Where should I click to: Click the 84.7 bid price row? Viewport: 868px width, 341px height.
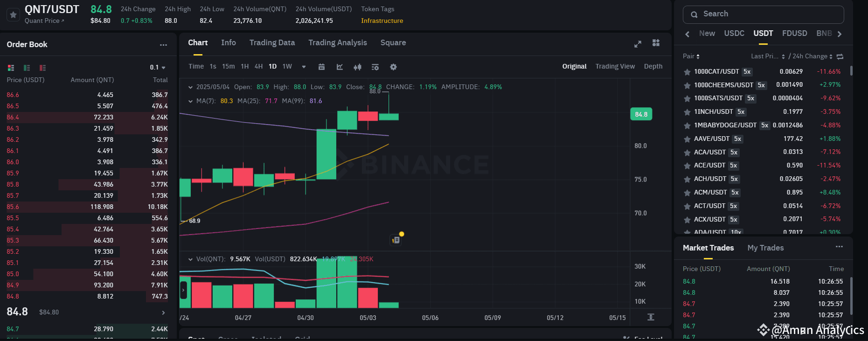pos(87,329)
